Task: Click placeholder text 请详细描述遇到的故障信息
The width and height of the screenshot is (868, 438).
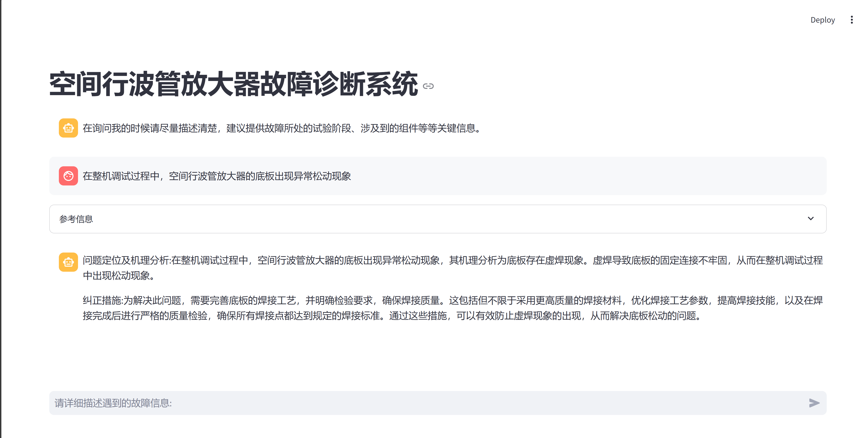Action: pyautogui.click(x=113, y=403)
